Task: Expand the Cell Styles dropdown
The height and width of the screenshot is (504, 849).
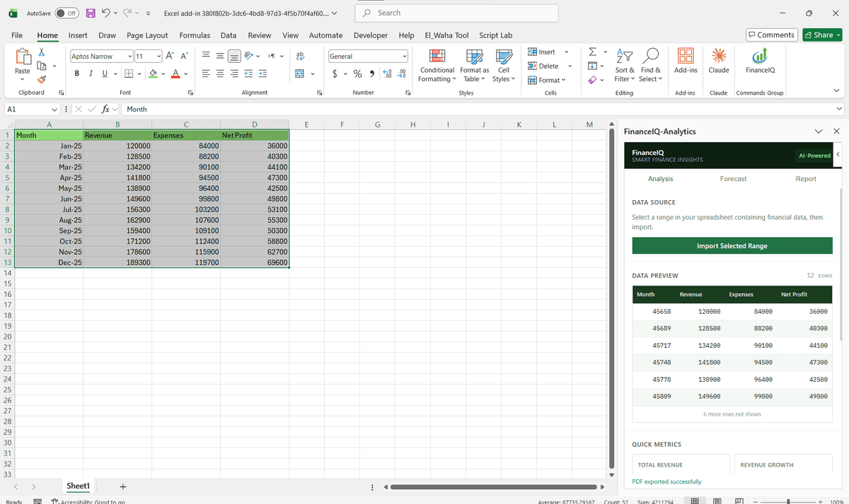Action: tap(504, 74)
